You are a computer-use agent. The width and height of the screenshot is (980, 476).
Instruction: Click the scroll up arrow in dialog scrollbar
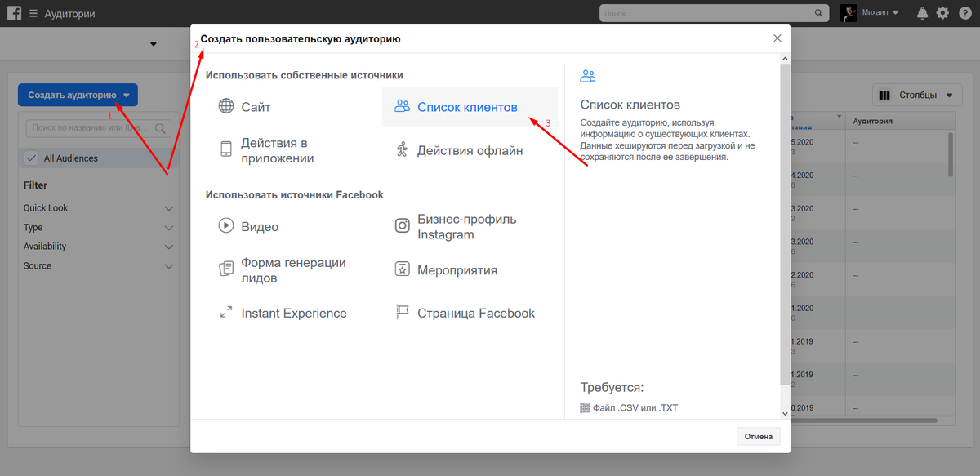pos(786,59)
